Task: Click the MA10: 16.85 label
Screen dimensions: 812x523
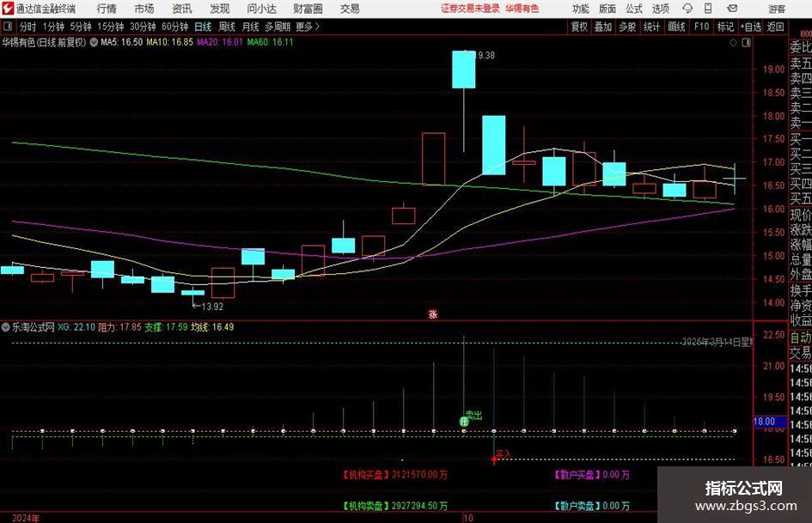Action: pyautogui.click(x=169, y=42)
